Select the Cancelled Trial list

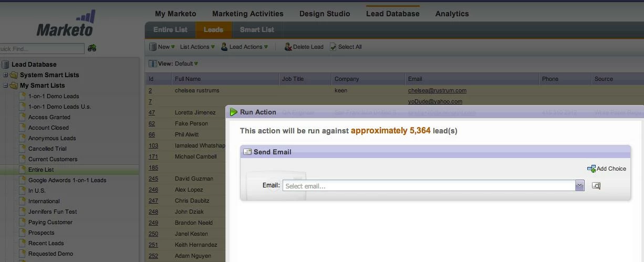tap(47, 149)
